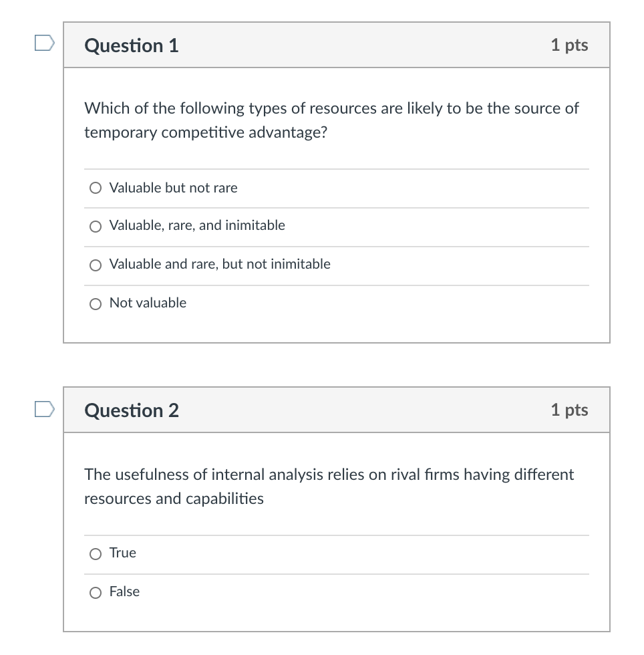Flag Question 2 with the bookmark icon
Image resolution: width=644 pixels, height=655 pixels.
44,408
